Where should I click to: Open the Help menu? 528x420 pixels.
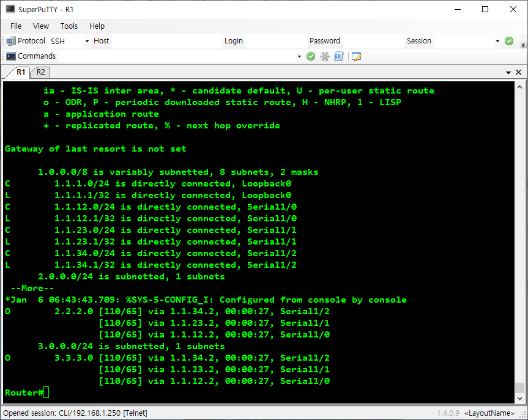pos(97,26)
